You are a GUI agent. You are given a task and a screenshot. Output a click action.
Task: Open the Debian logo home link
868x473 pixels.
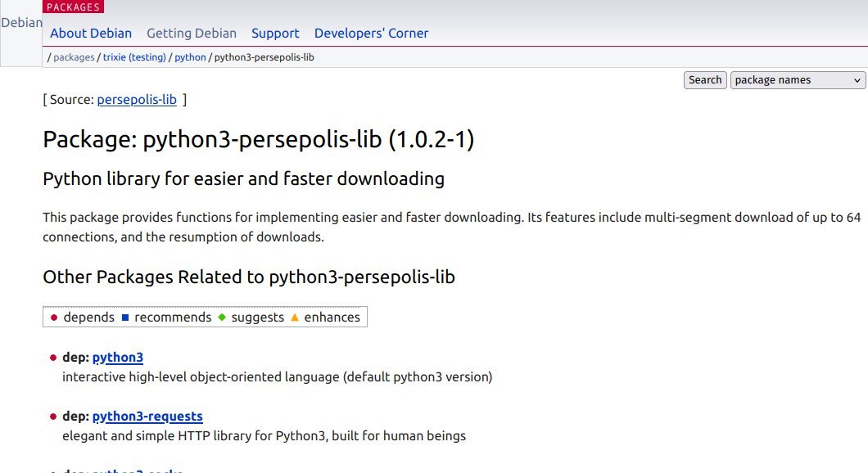coord(21,23)
